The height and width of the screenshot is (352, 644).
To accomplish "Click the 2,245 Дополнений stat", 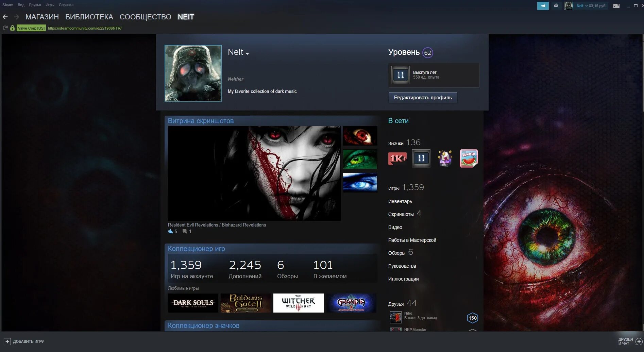I will pyautogui.click(x=245, y=269).
